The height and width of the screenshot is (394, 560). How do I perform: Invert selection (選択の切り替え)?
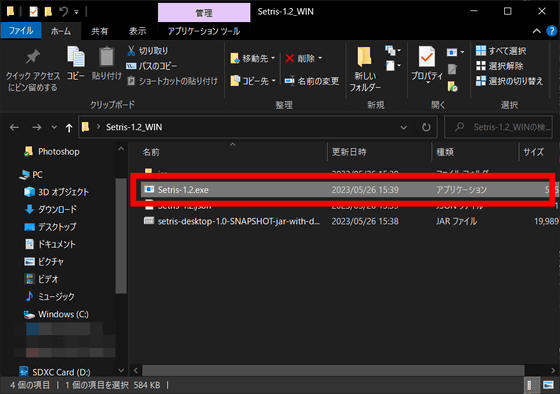coord(509,81)
